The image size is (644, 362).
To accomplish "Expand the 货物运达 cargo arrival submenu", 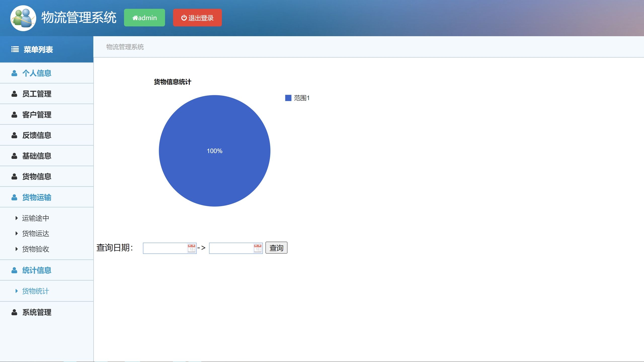I will tap(35, 233).
